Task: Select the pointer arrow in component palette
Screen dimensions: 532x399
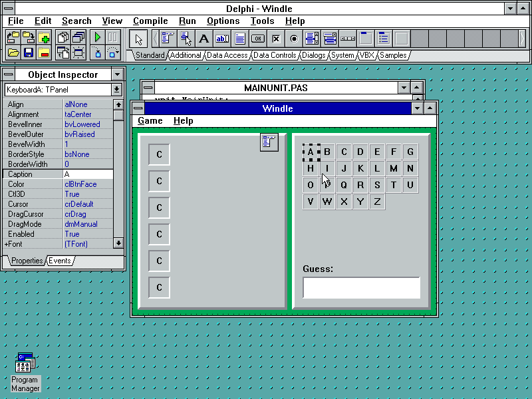Action: [138, 39]
